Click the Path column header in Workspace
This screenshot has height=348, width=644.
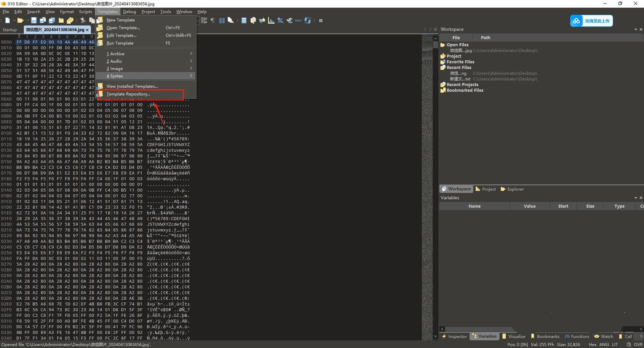[x=485, y=38]
